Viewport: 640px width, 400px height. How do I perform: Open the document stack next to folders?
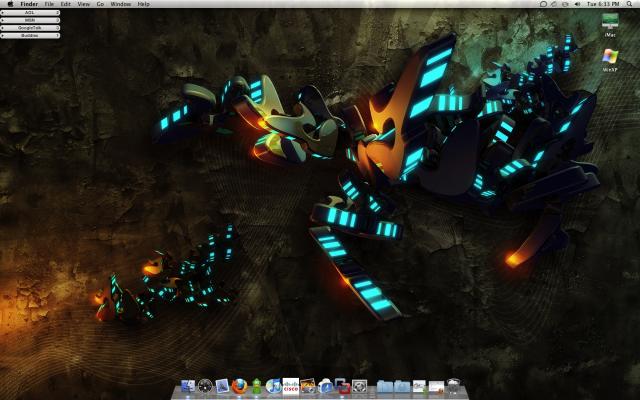419,386
